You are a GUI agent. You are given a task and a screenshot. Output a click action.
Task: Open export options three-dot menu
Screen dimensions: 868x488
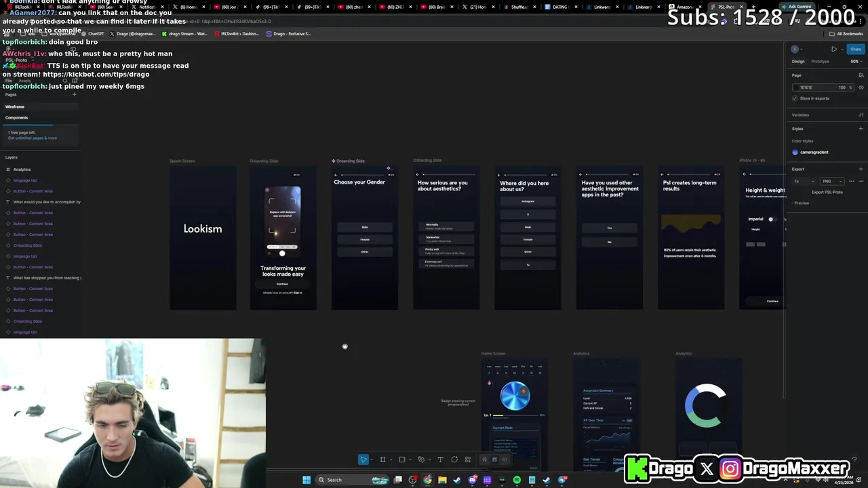(851, 181)
